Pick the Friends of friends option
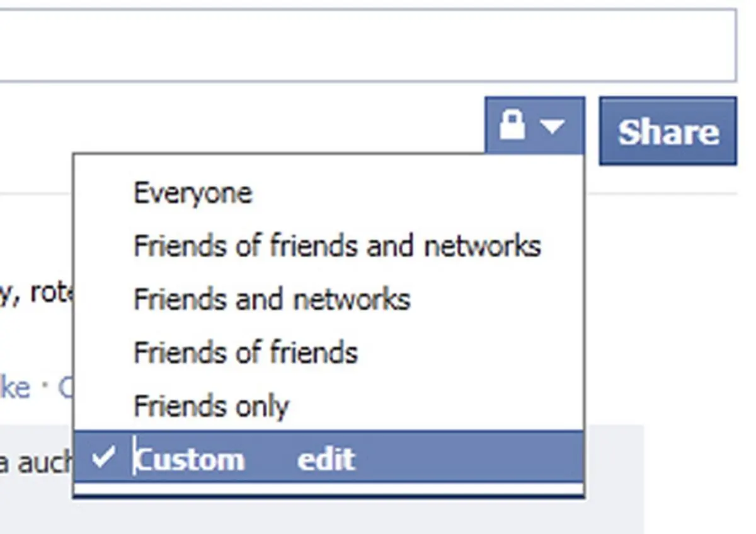The image size is (756, 534). click(245, 352)
